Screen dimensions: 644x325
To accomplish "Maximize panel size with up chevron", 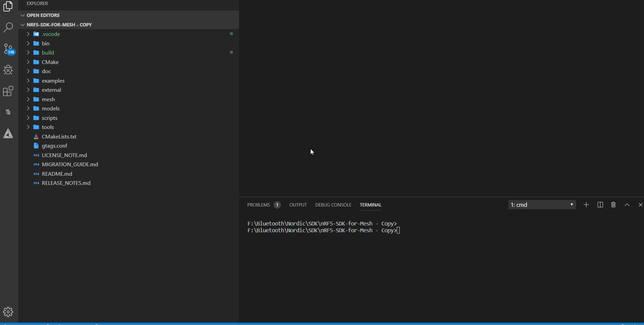I will [x=627, y=205].
